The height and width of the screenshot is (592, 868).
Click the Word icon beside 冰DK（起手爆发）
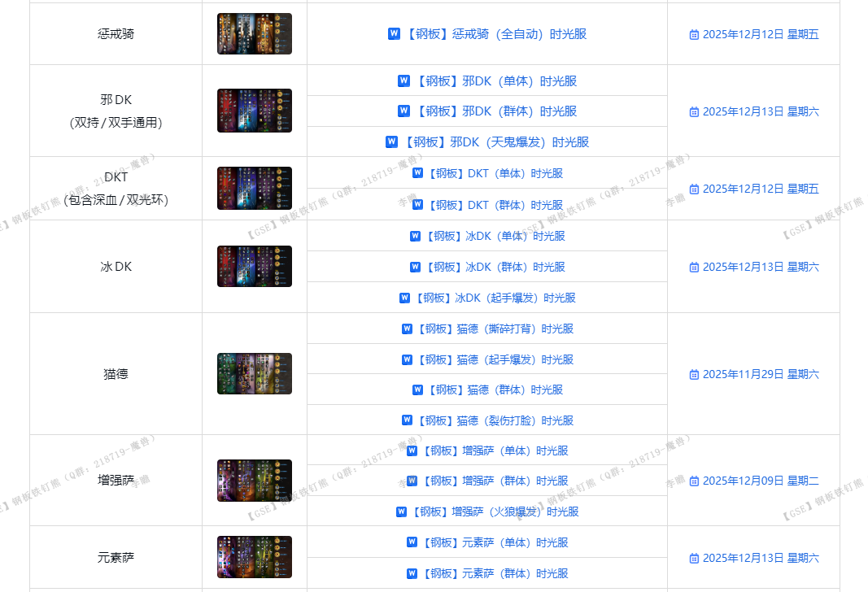click(x=404, y=298)
